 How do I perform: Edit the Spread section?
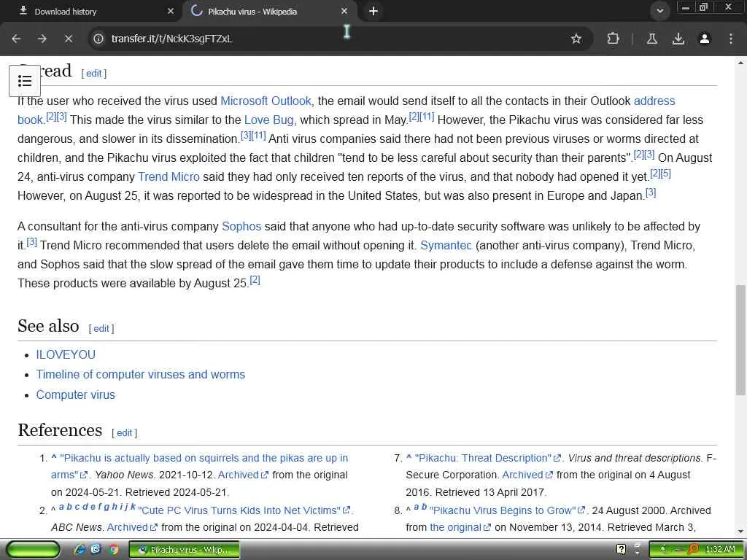94,74
